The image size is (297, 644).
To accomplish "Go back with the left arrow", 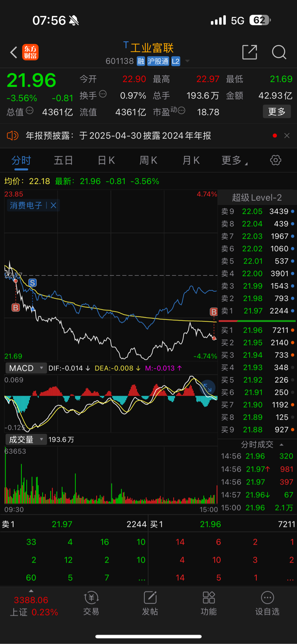I will 14,52.
